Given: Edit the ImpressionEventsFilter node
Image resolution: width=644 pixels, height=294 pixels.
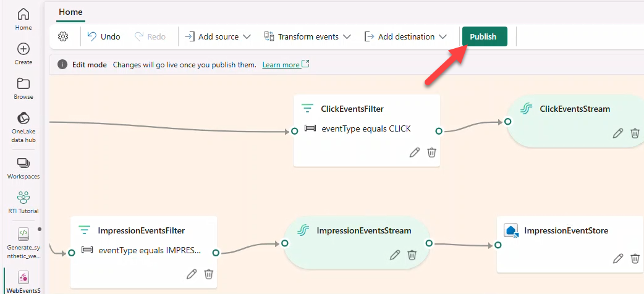Looking at the screenshot, I should pos(192,274).
